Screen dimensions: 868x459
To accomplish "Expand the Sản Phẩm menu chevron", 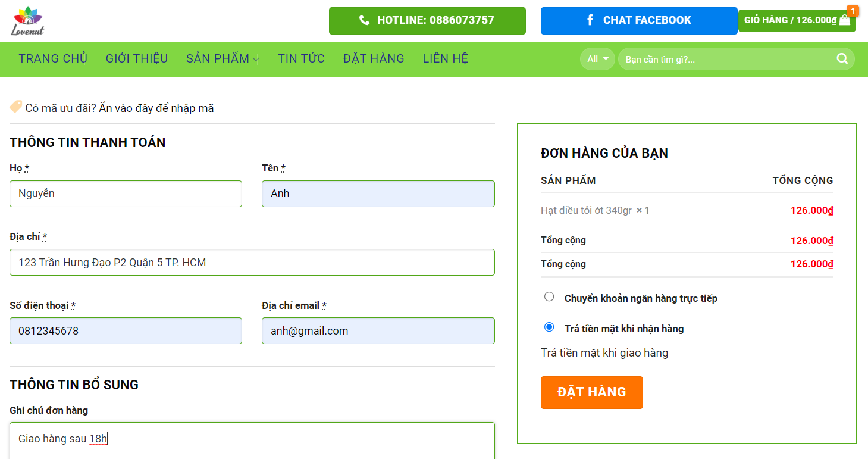I will click(256, 59).
